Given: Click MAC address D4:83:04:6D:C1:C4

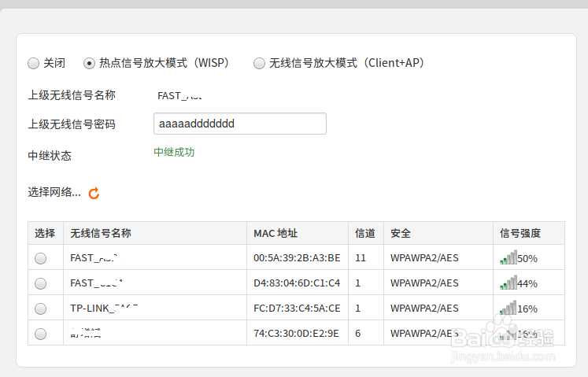Looking at the screenshot, I should [x=297, y=283].
